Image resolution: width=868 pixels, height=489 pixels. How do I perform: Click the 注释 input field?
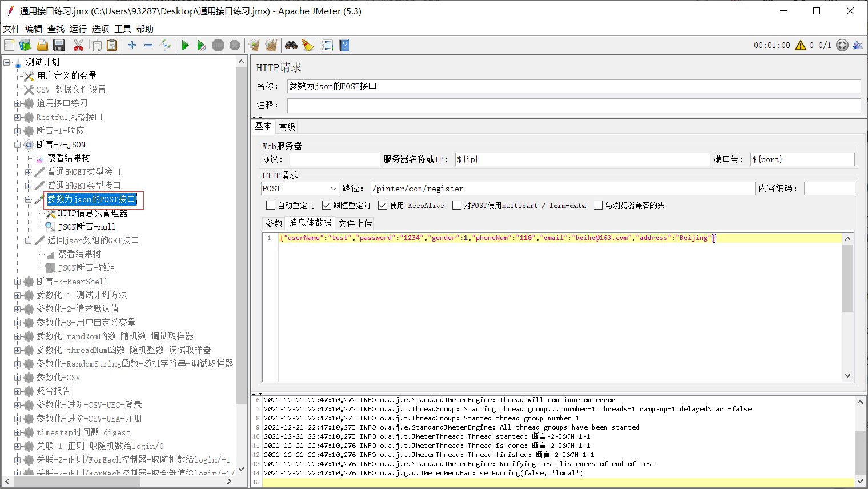pos(574,105)
